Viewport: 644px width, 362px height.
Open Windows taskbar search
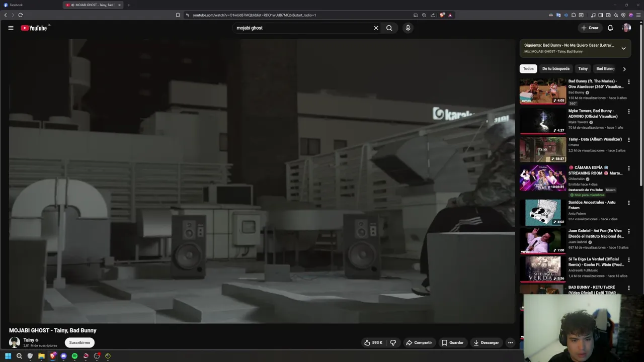(x=19, y=356)
